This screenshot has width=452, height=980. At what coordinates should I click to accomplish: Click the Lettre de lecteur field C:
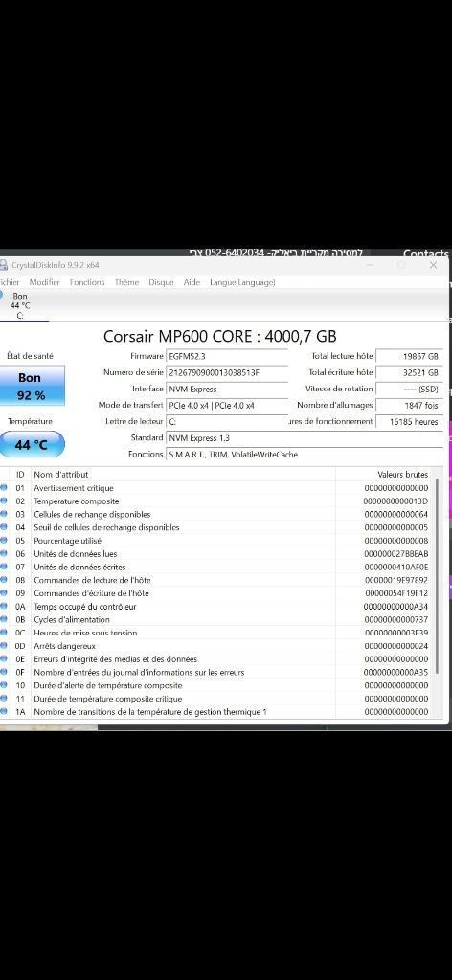point(227,422)
